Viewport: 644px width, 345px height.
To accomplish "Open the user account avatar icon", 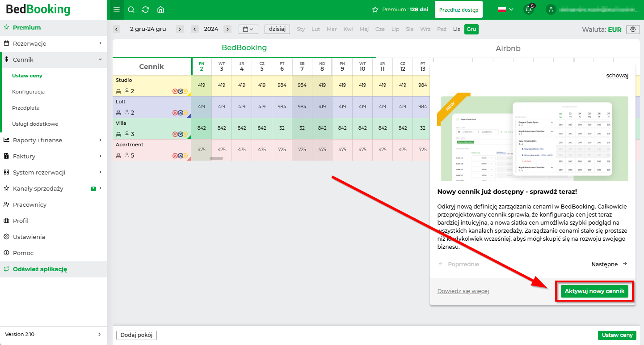I will [551, 9].
